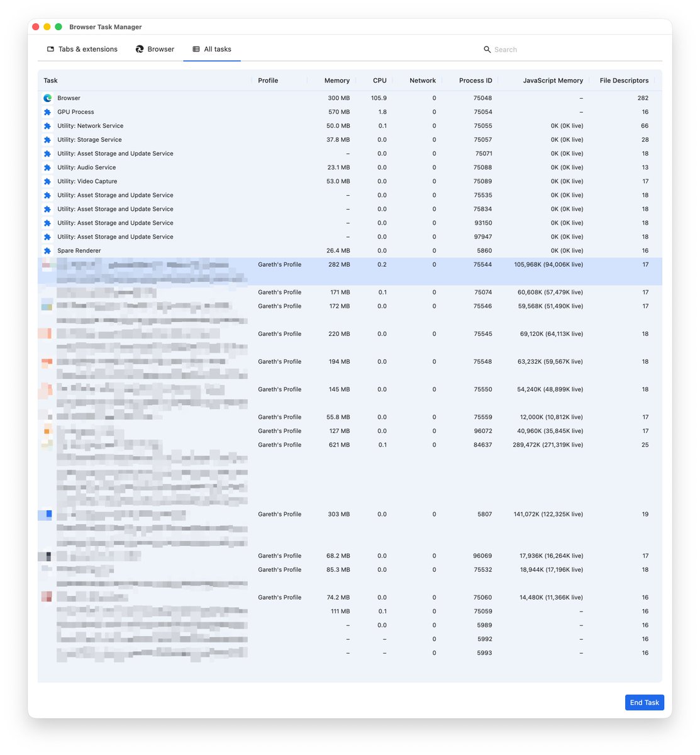
Task: Click the red favicon on the process 75060 row
Action: point(47,596)
